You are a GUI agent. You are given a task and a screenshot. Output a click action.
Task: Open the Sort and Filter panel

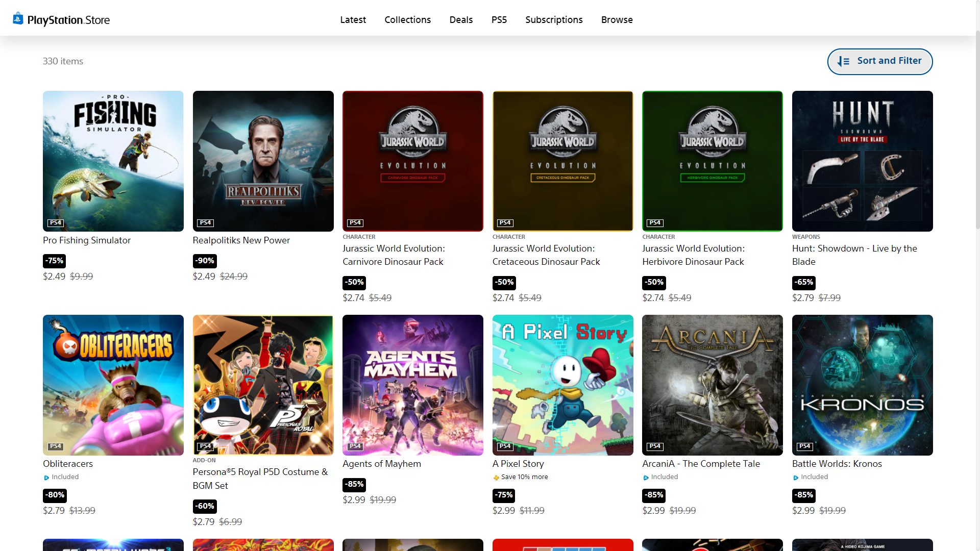(879, 61)
